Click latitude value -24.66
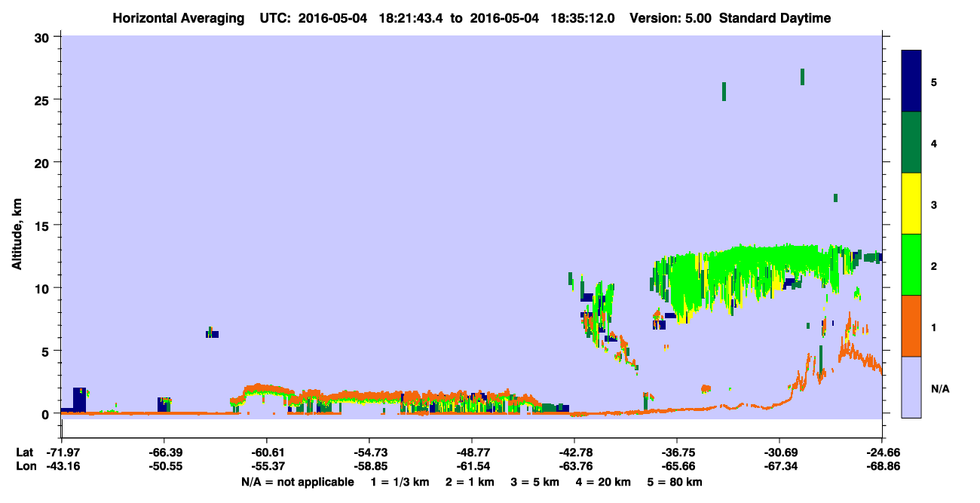Screen dimensions: 980x503 [x=882, y=452]
